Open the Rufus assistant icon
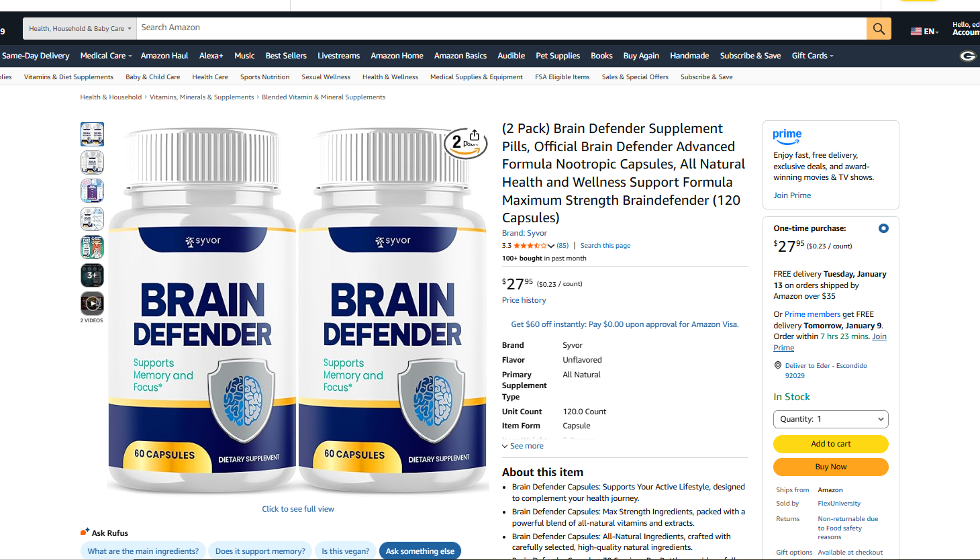Image resolution: width=980 pixels, height=560 pixels. [85, 532]
